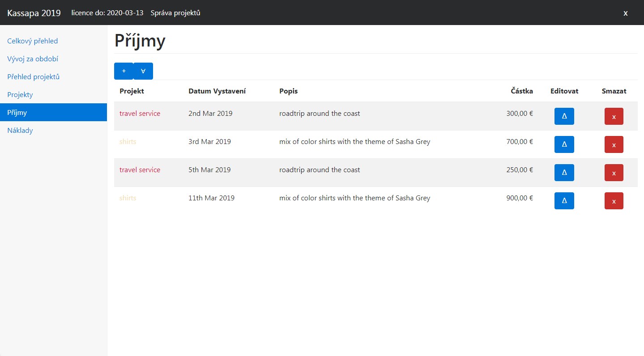Image resolution: width=644 pixels, height=356 pixels.
Task: Click travel service project link dated 2nd Mar
Action: [x=140, y=114]
